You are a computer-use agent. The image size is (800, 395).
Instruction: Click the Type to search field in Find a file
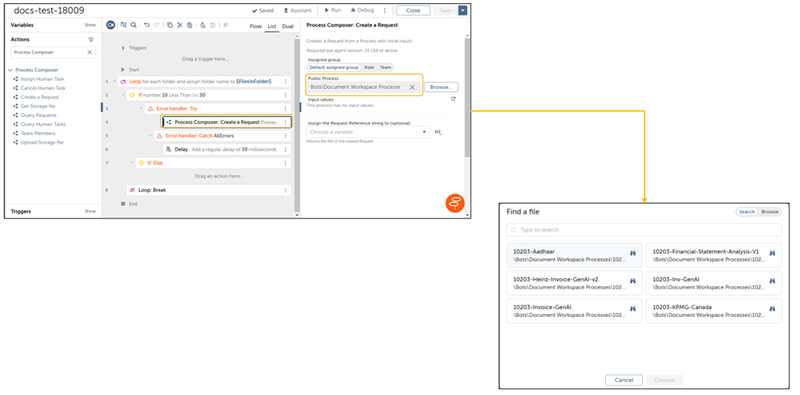point(644,230)
